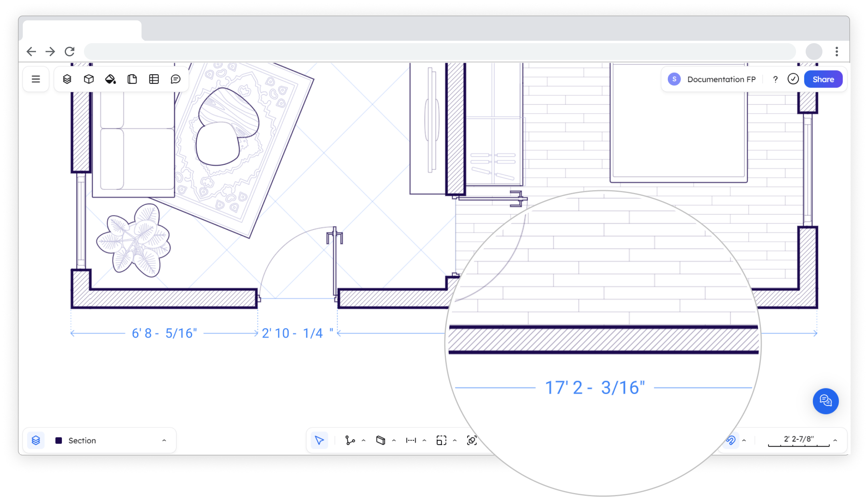Viewport: 868px width, 497px height.
Task: Open the Documentation FP project name
Action: pos(721,79)
